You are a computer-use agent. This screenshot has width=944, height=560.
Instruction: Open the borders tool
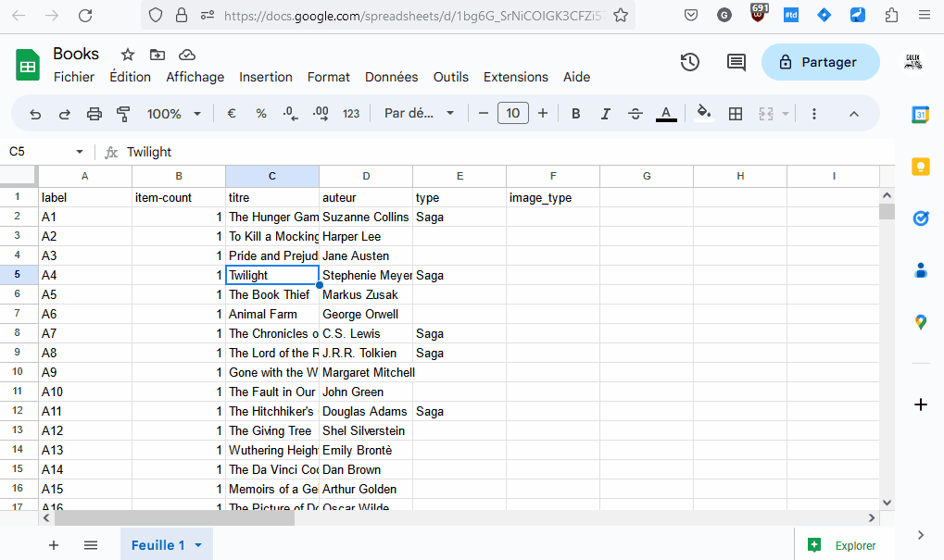pyautogui.click(x=735, y=114)
